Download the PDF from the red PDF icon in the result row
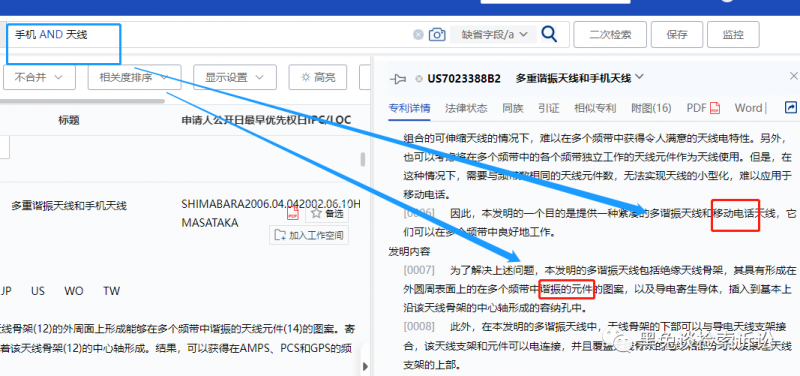The width and height of the screenshot is (800, 376). coord(293,214)
